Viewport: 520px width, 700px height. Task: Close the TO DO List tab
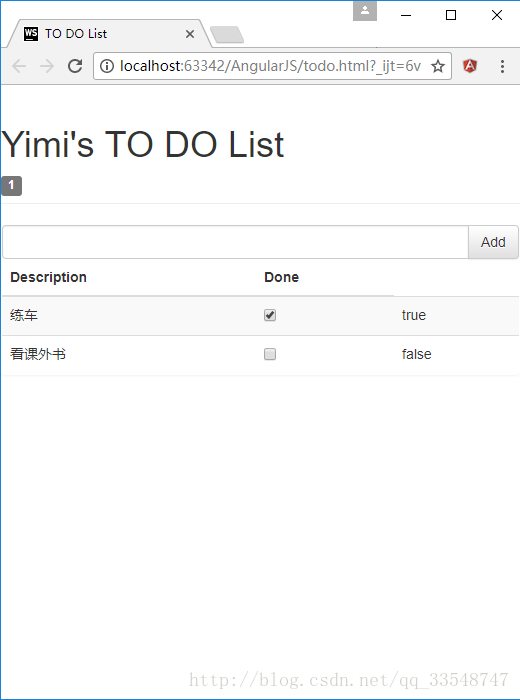tap(190, 34)
